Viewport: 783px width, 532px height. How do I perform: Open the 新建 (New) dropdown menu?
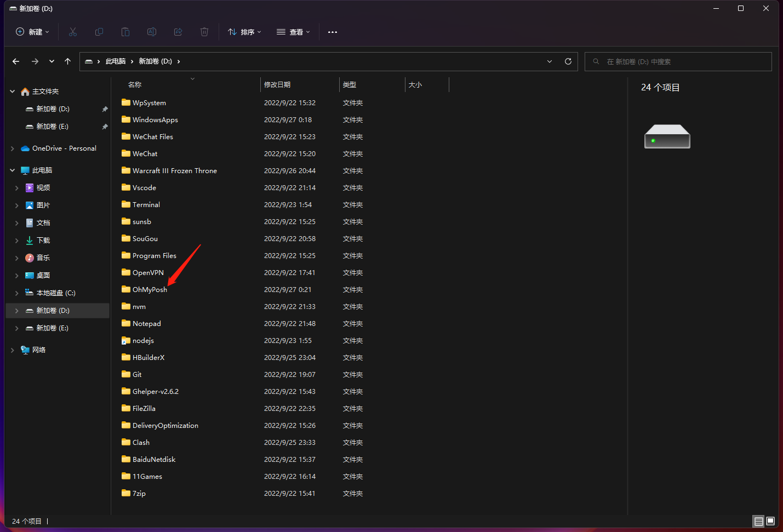tap(33, 32)
